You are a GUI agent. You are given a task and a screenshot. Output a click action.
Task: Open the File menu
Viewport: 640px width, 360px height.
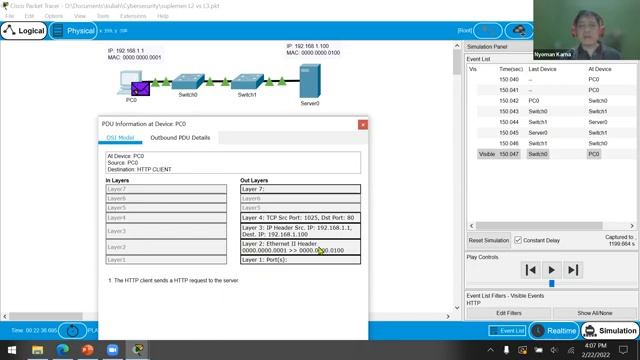pos(9,16)
